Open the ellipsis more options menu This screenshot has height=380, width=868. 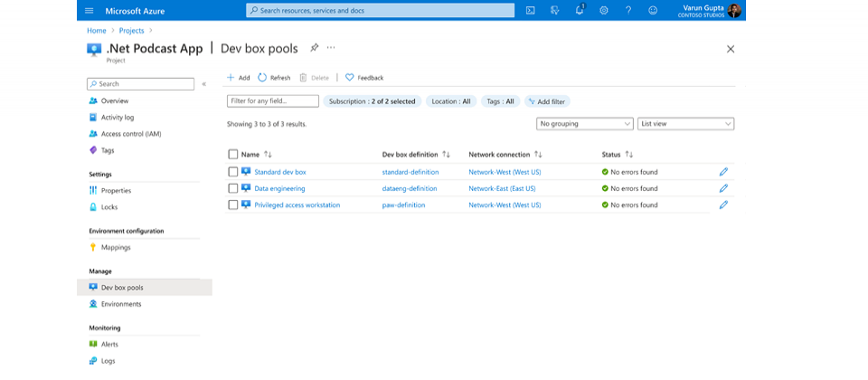[x=331, y=48]
